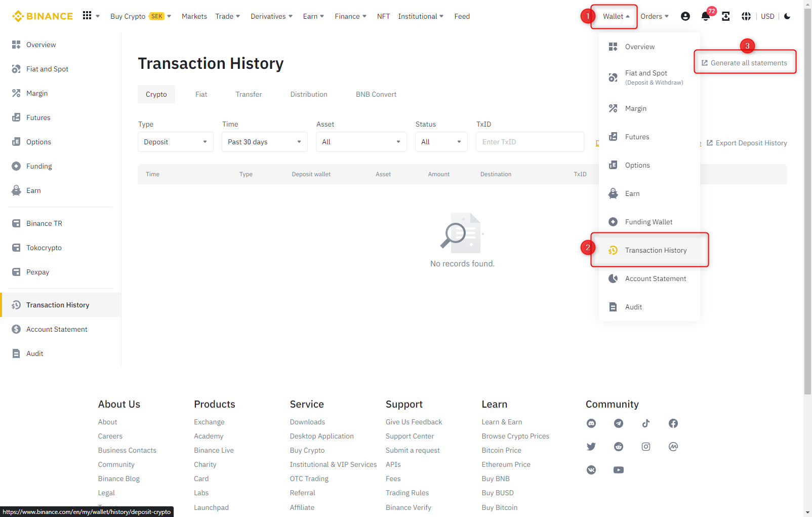812x517 pixels.
Task: Open Earn in left sidebar
Action: pyautogui.click(x=61, y=190)
